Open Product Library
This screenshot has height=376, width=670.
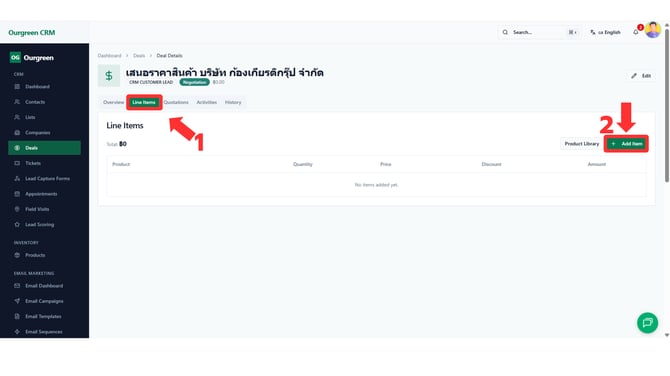(582, 144)
